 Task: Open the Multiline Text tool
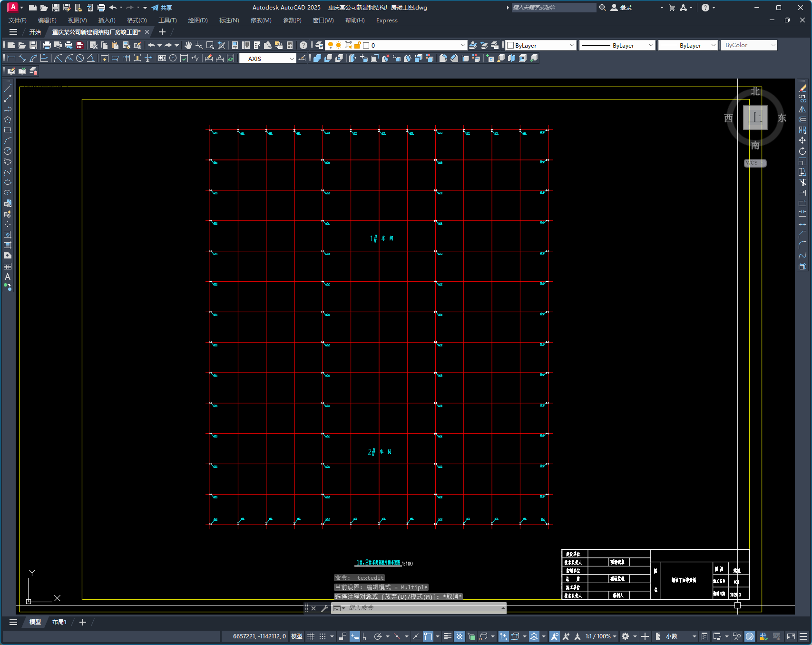coord(8,277)
